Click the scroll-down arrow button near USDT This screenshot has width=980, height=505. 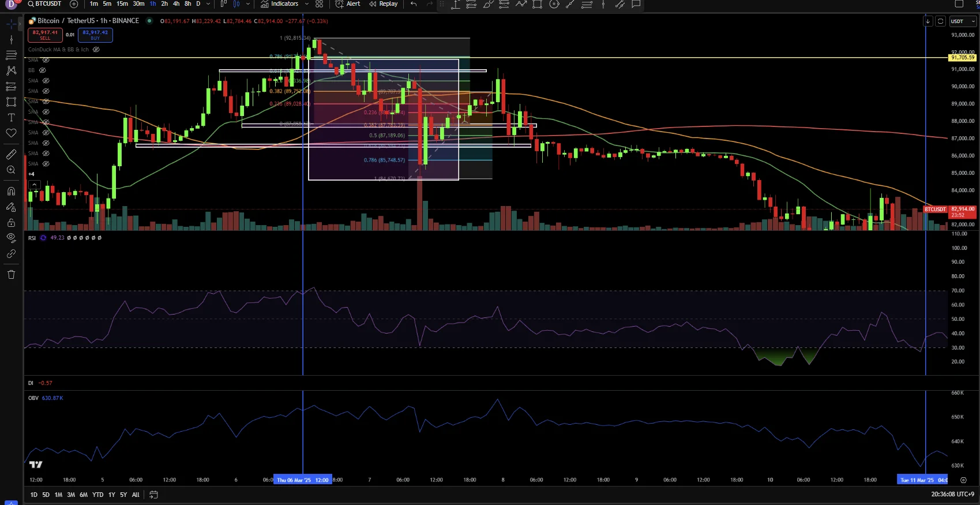(928, 21)
